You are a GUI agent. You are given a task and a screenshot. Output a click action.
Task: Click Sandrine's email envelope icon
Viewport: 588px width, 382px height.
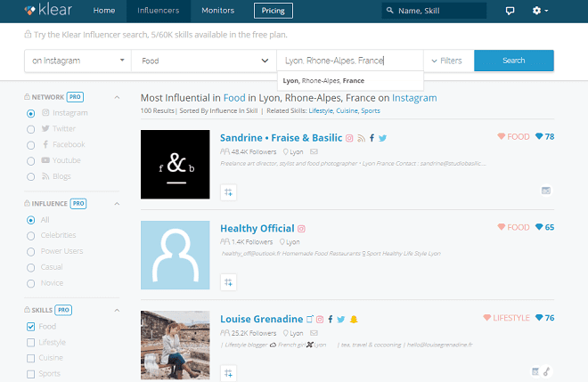click(314, 152)
